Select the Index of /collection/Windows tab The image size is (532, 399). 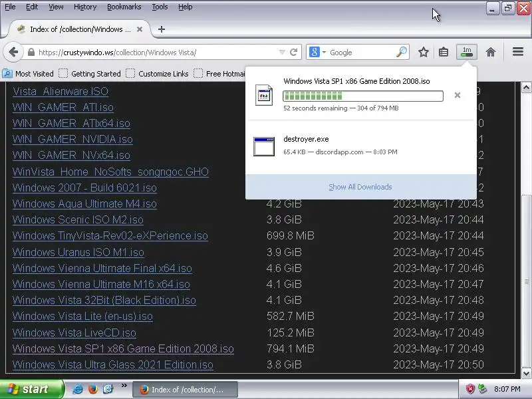pos(78,29)
